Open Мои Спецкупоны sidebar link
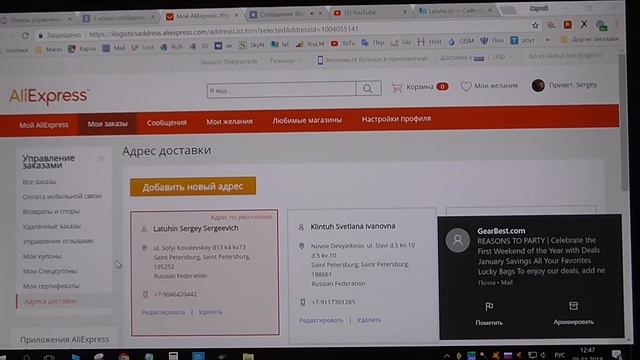This screenshot has height=360, width=640. point(50,271)
